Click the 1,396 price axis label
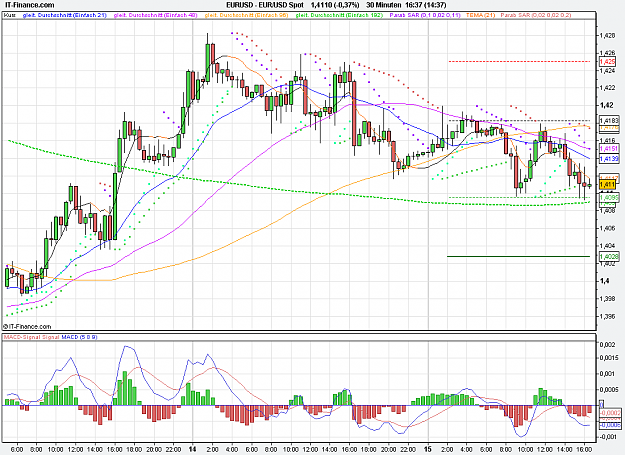Viewport: 625px width, 455px height. pos(607,316)
